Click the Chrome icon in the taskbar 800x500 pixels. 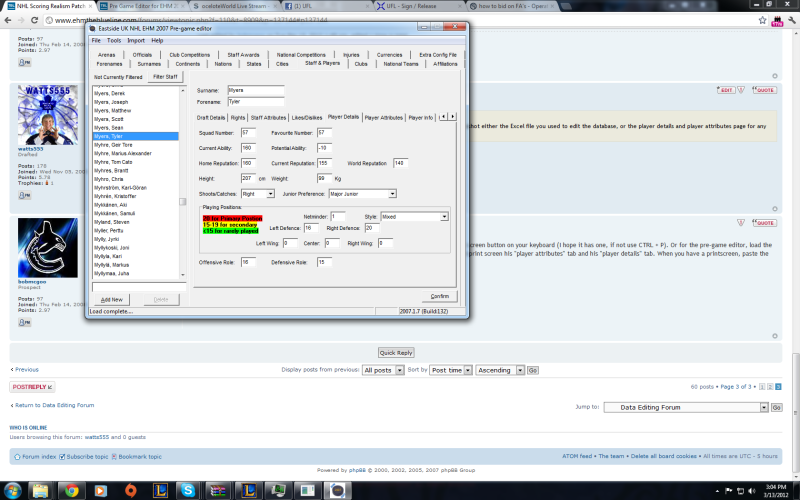pyautogui.click(x=71, y=491)
